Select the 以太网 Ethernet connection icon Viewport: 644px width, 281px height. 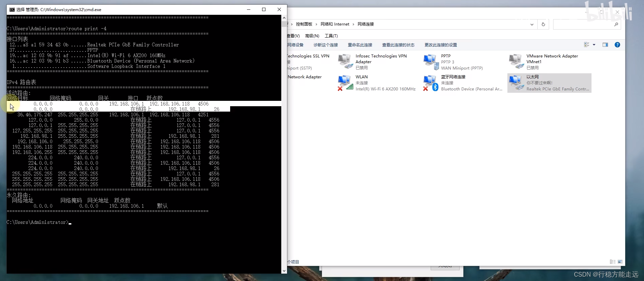[x=516, y=83]
